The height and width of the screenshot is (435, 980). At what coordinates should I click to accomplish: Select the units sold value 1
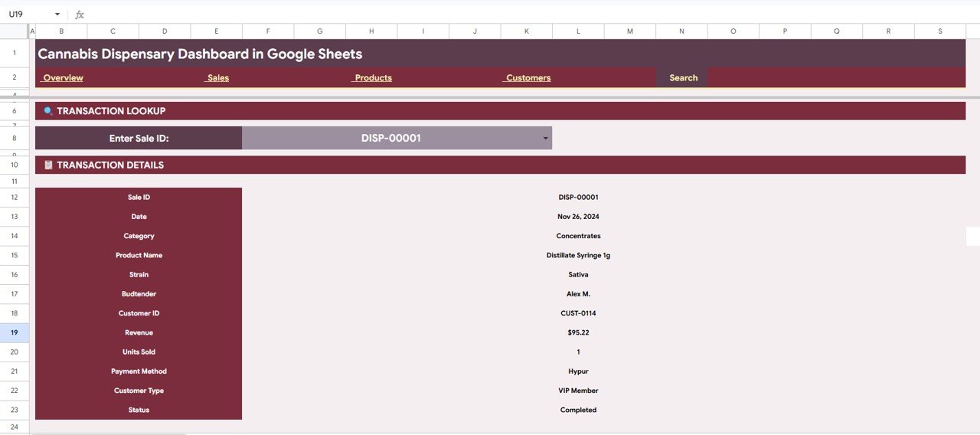tap(578, 352)
